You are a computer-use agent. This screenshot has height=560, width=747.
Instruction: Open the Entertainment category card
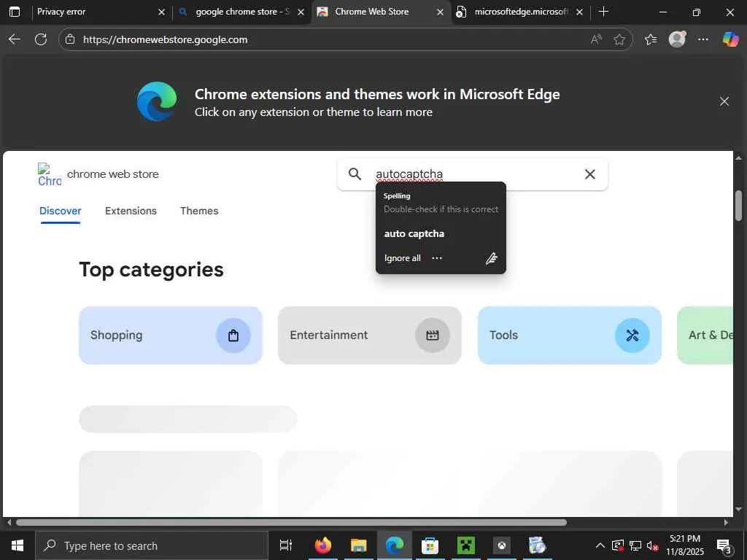(x=369, y=335)
